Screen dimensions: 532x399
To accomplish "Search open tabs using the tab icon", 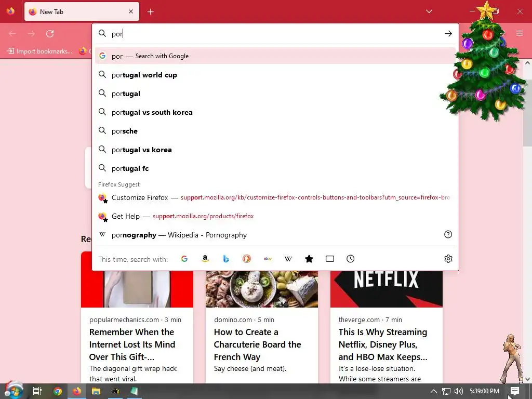I will click(x=330, y=259).
